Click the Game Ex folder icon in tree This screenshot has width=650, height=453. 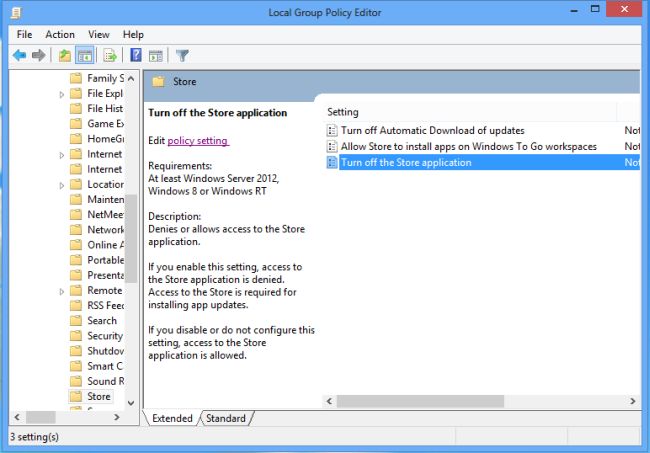coord(76,124)
